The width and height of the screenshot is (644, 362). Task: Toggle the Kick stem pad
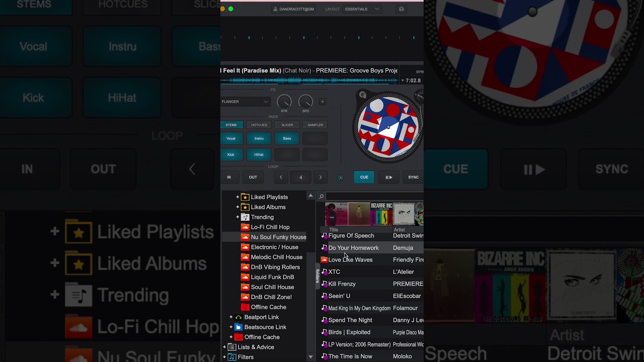click(231, 155)
